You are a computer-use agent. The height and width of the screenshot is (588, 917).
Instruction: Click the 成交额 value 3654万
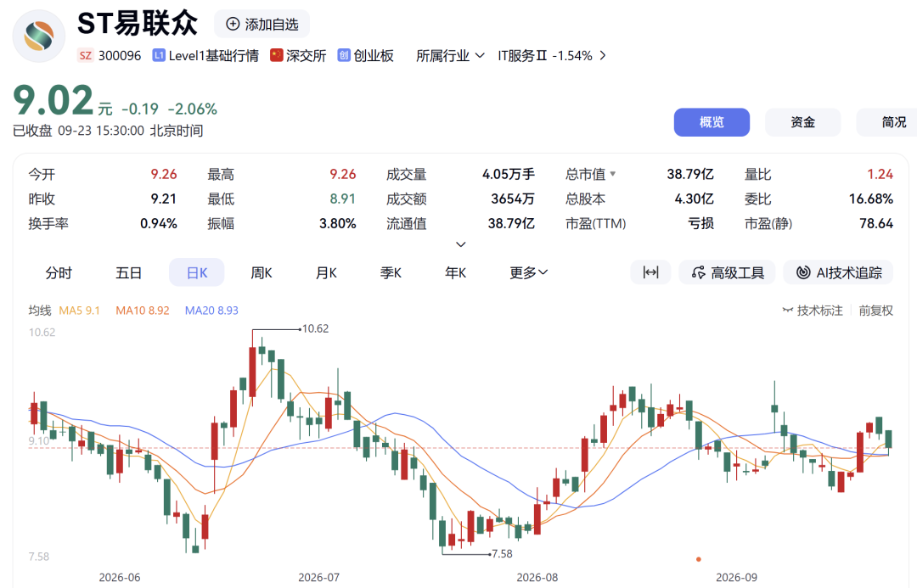point(513,199)
